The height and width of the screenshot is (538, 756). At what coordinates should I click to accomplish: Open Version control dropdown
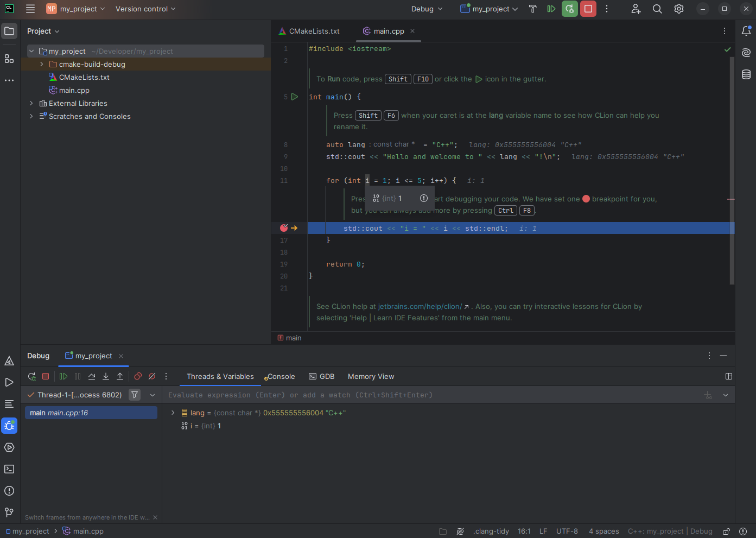pos(145,9)
